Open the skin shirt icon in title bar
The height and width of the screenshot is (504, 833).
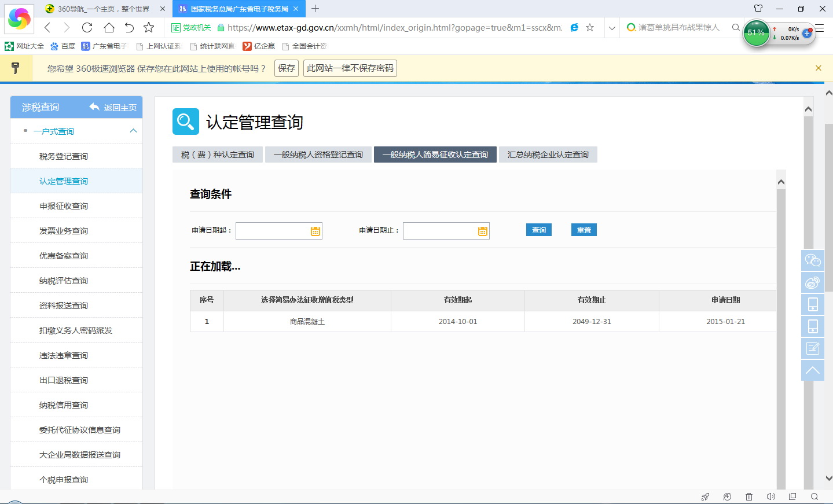(x=758, y=8)
